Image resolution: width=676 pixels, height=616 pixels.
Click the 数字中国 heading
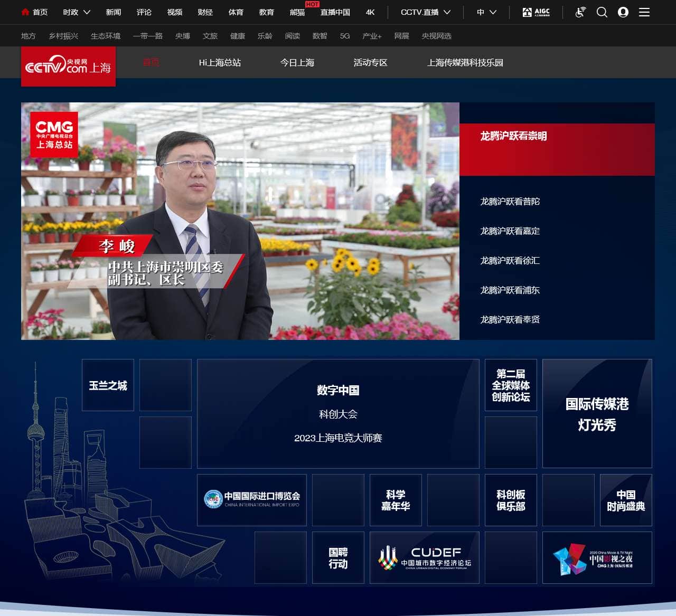[x=338, y=390]
